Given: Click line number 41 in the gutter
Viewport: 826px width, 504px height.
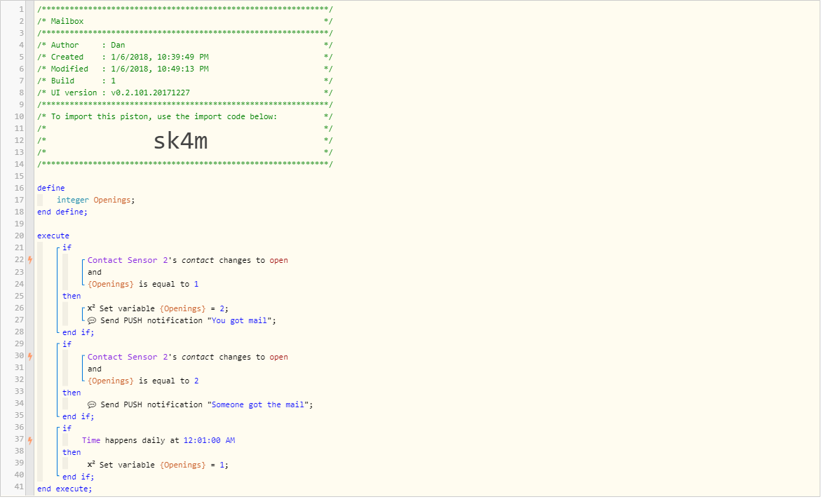Looking at the screenshot, I should tap(19, 486).
